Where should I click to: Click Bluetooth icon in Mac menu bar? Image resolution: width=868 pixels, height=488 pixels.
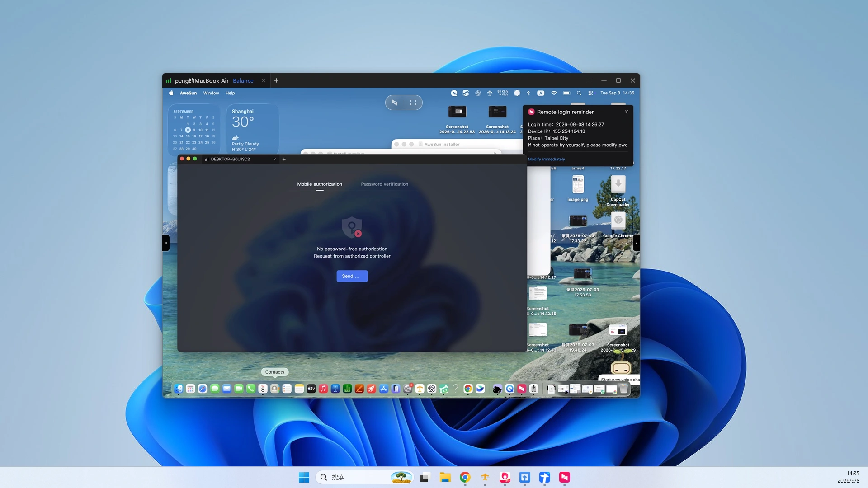pos(528,93)
